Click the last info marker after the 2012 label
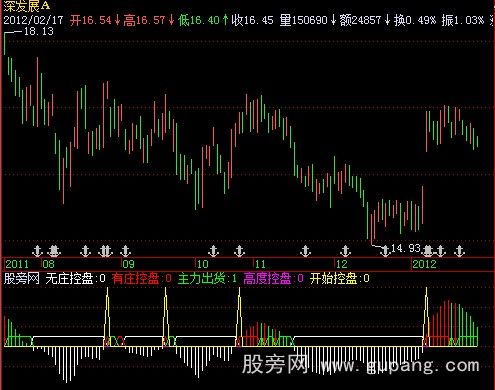This screenshot has height=390, width=495. (x=460, y=251)
